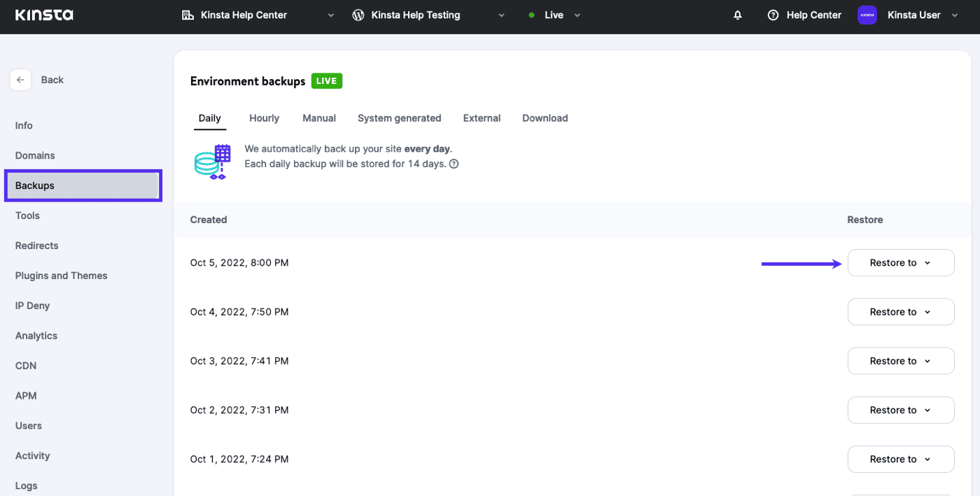
Task: Switch to the Hourly backups tab
Action: tap(264, 118)
